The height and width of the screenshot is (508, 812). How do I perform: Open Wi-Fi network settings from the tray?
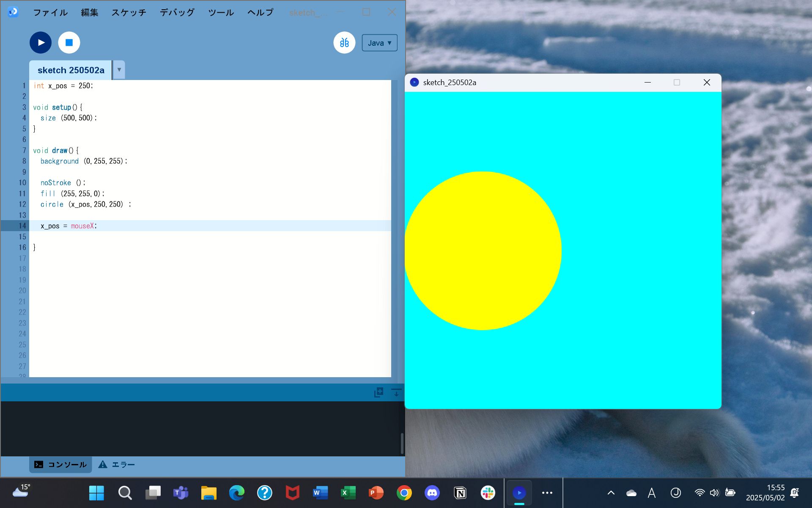coord(700,493)
